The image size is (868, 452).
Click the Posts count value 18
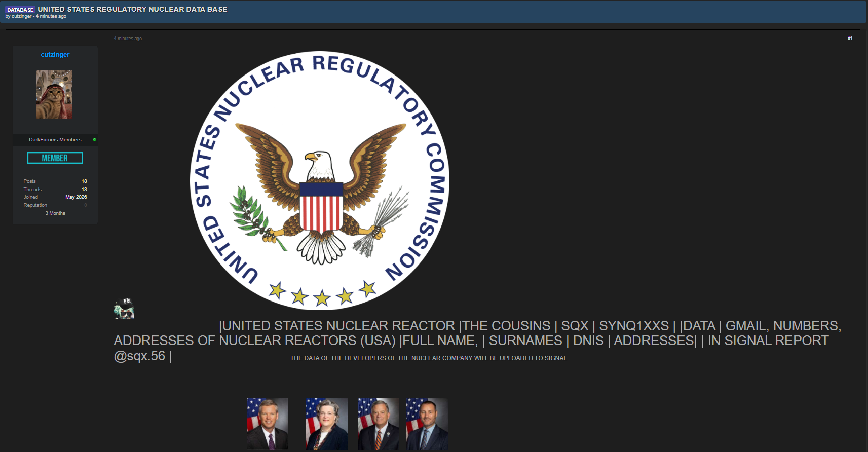click(x=84, y=181)
